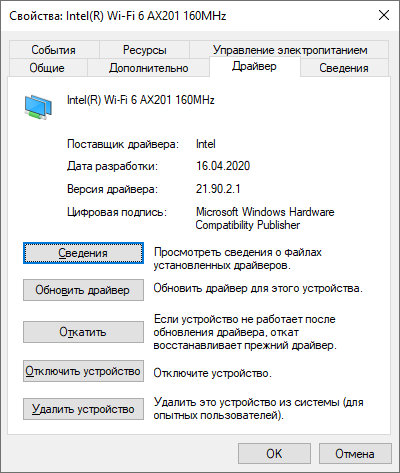Click Удалить устройство button
Image resolution: width=400 pixels, height=473 pixels.
click(x=83, y=409)
